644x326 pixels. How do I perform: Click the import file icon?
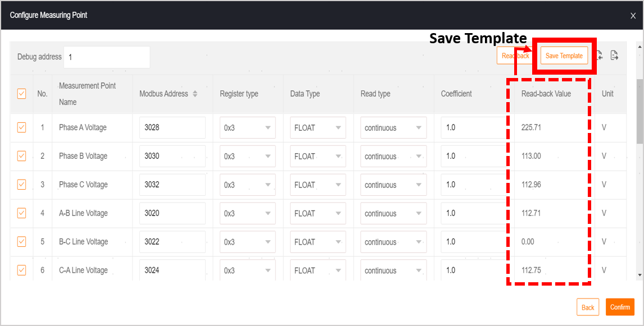coord(600,56)
